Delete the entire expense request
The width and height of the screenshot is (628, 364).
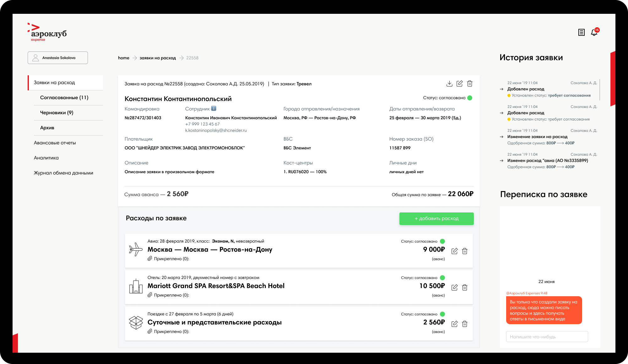pyautogui.click(x=470, y=83)
